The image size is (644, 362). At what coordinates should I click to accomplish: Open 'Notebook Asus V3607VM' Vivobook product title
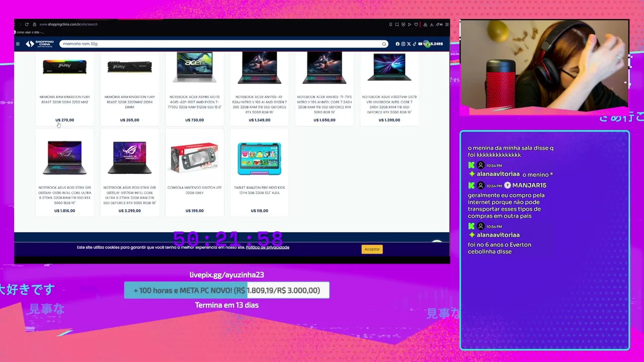(389, 105)
